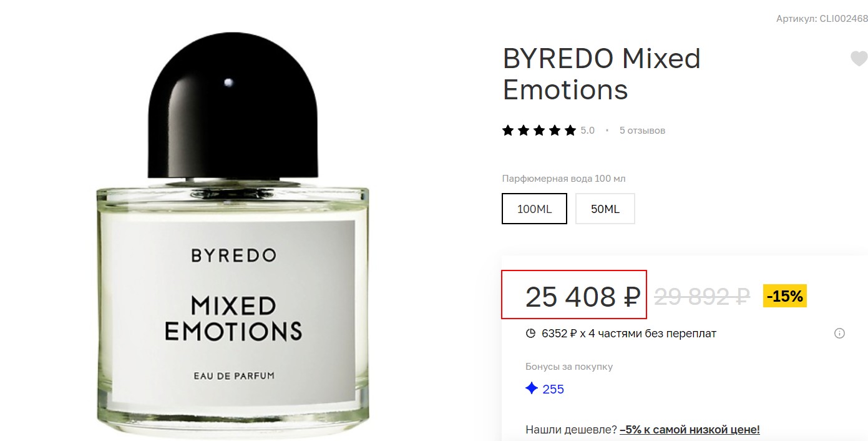Click the blue bonus star icon
This screenshot has width=868, height=441.
(532, 389)
